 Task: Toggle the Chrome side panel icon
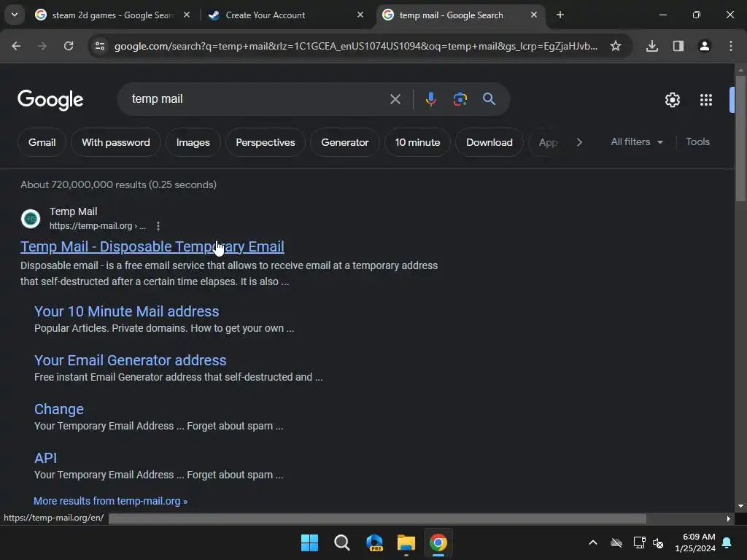[x=678, y=46]
